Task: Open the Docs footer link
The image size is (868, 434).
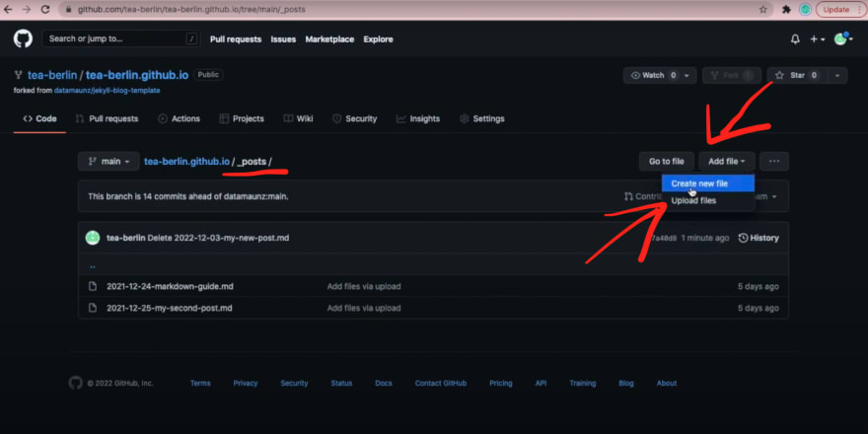Action: coord(384,383)
